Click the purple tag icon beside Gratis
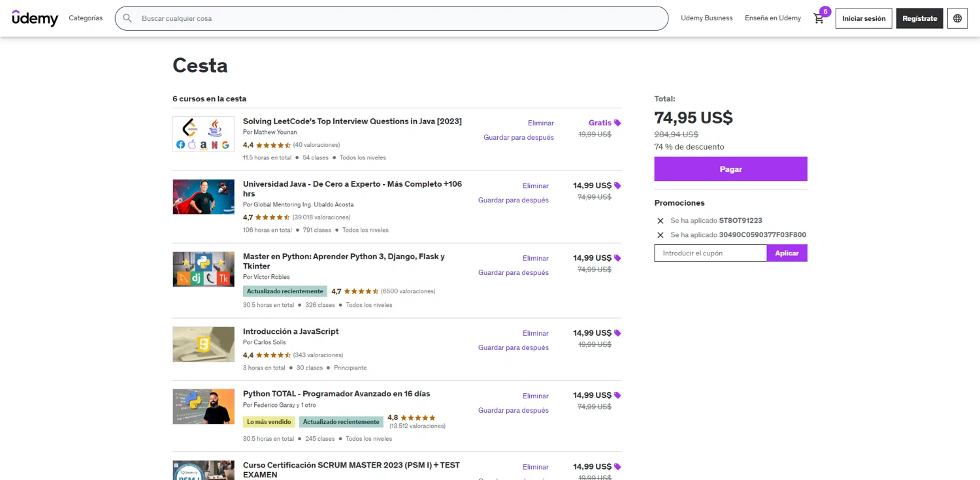 pyautogui.click(x=617, y=123)
